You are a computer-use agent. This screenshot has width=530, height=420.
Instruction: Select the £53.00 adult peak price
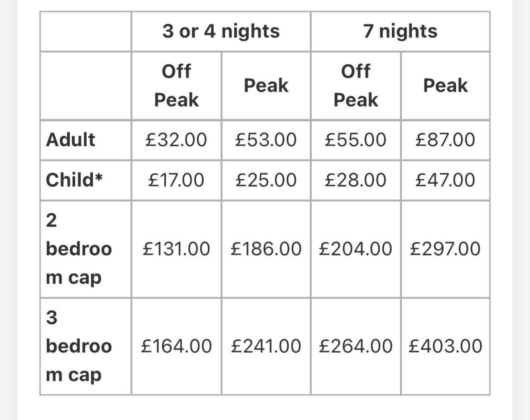click(266, 140)
